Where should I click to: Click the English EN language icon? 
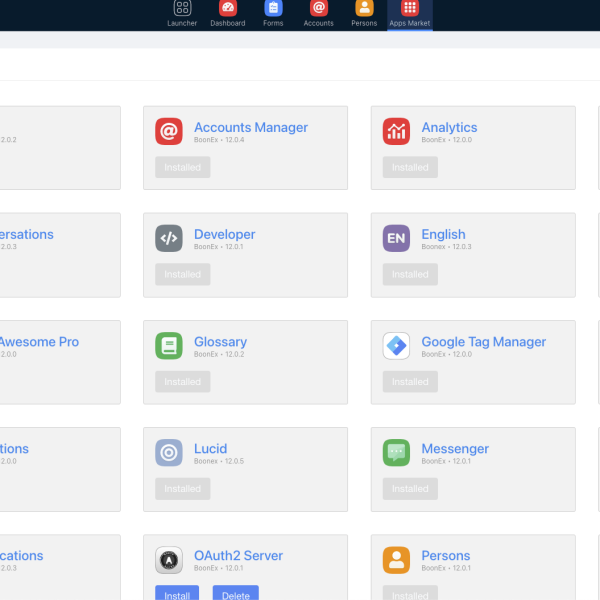click(x=396, y=238)
